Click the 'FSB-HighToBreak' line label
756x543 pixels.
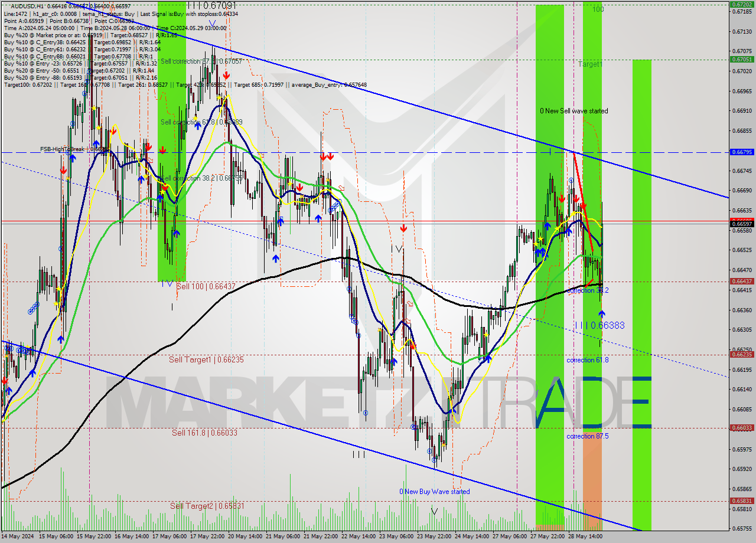click(74, 149)
